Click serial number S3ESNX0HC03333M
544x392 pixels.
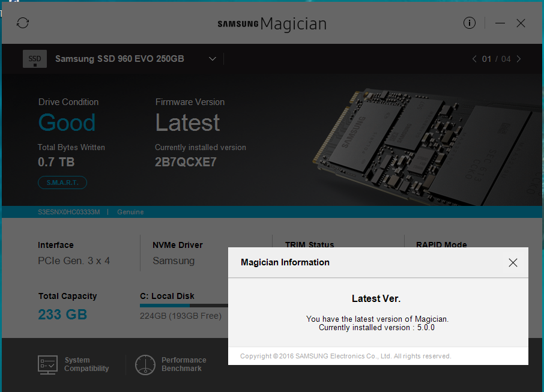68,212
